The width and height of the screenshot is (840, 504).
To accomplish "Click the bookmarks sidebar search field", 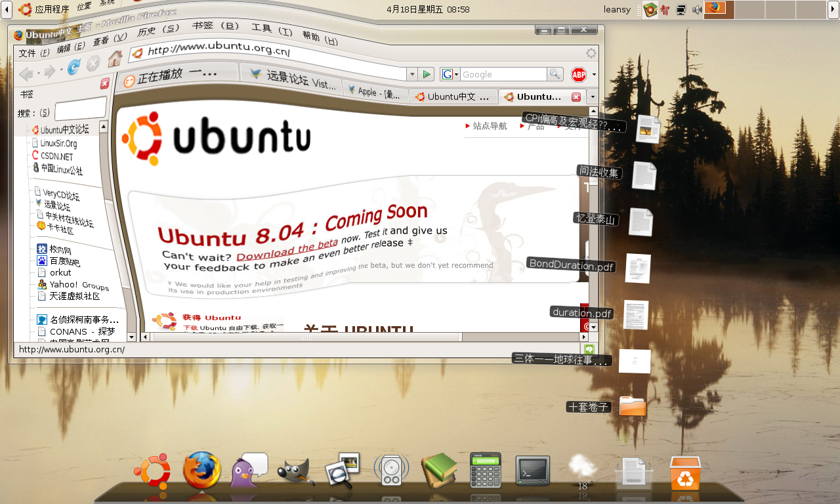I will pyautogui.click(x=81, y=108).
